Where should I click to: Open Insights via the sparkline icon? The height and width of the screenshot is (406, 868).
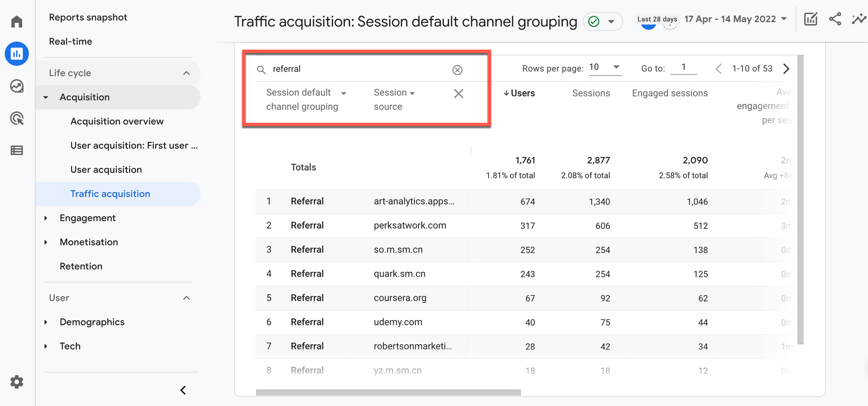tap(858, 19)
